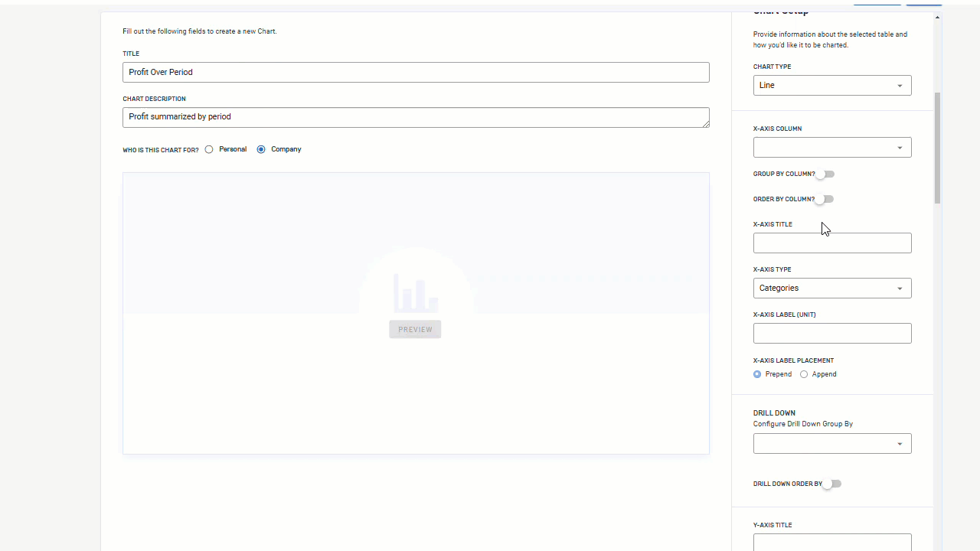Open the X-Axis Column dropdown
Viewport: 980px width, 551px height.
(832, 147)
